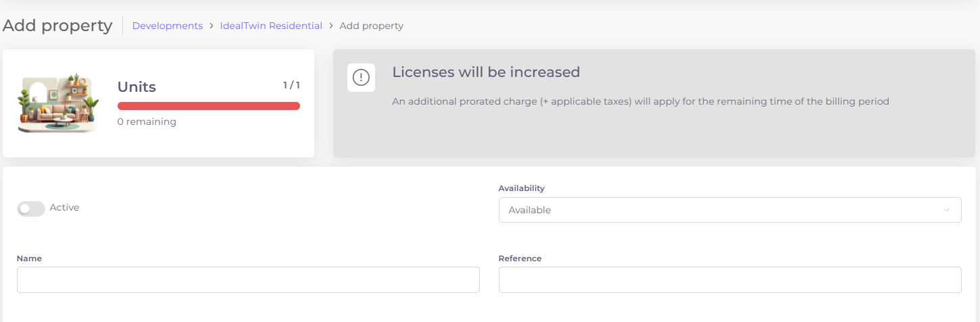Click the Active toggle label
Viewport: 980px width, 322px height.
coord(65,208)
